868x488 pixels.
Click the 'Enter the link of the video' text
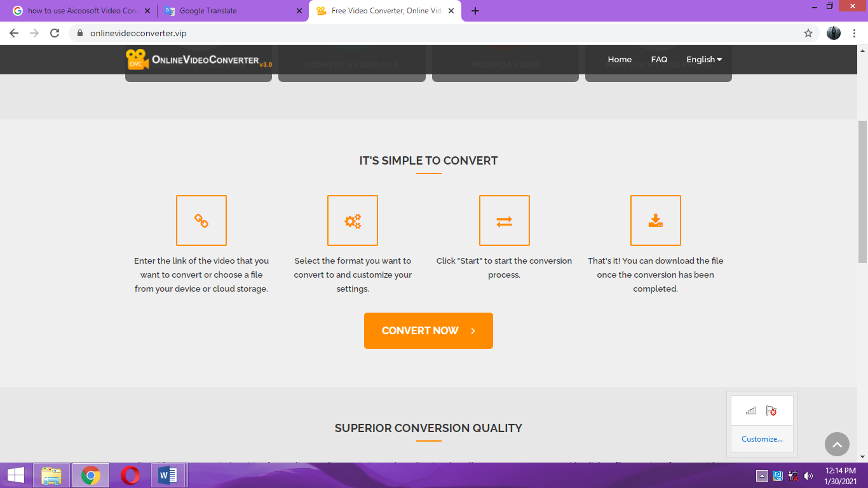coord(201,274)
